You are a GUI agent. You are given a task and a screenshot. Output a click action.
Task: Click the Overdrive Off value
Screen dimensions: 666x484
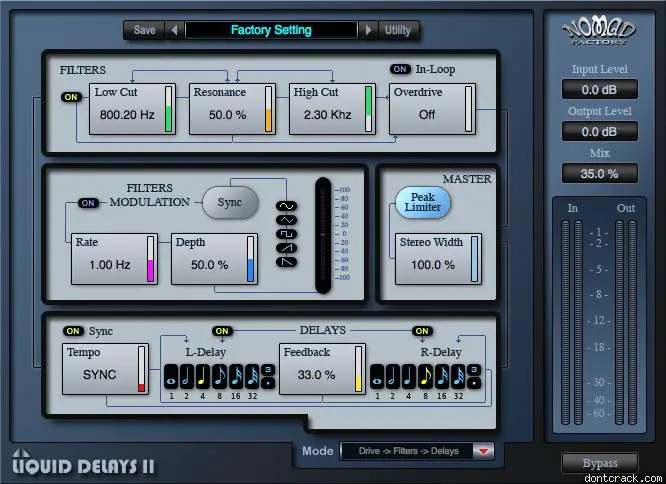(x=427, y=115)
